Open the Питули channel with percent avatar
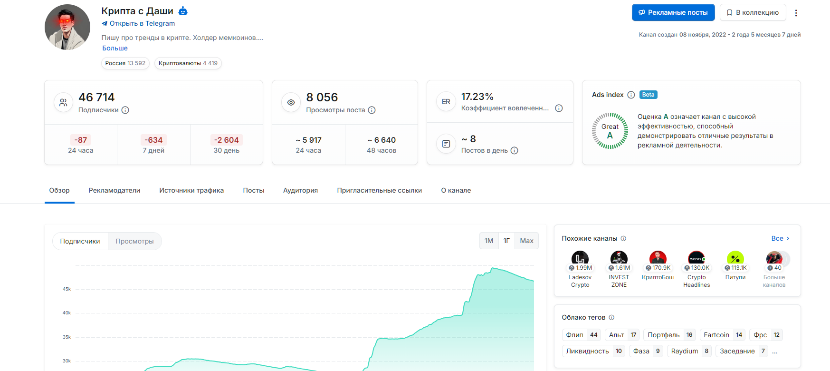830x371 pixels. click(x=735, y=259)
